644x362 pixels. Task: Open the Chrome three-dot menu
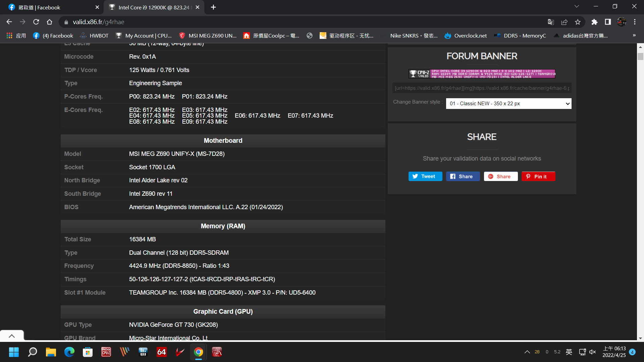[x=635, y=22]
